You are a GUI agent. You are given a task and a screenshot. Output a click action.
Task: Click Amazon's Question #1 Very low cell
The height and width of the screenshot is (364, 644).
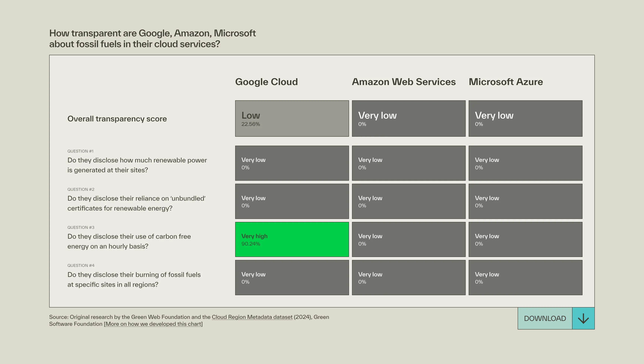408,163
